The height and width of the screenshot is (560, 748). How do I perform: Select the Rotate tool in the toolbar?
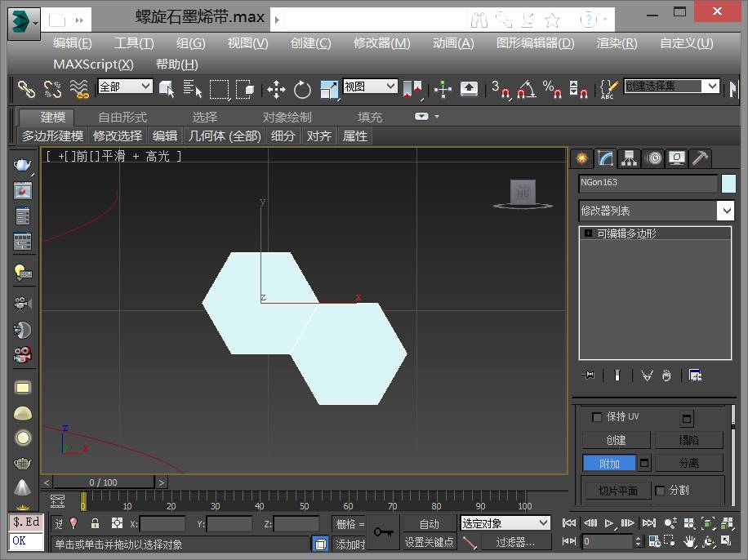[303, 89]
